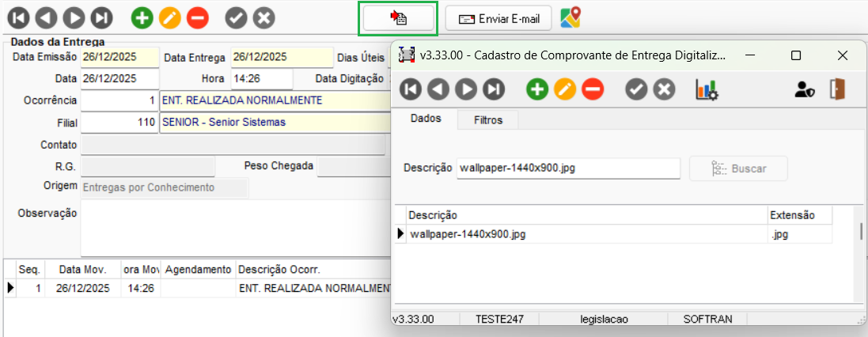The width and height of the screenshot is (868, 337).
Task: Cancel with X icon in main window toolbar
Action: point(264,18)
